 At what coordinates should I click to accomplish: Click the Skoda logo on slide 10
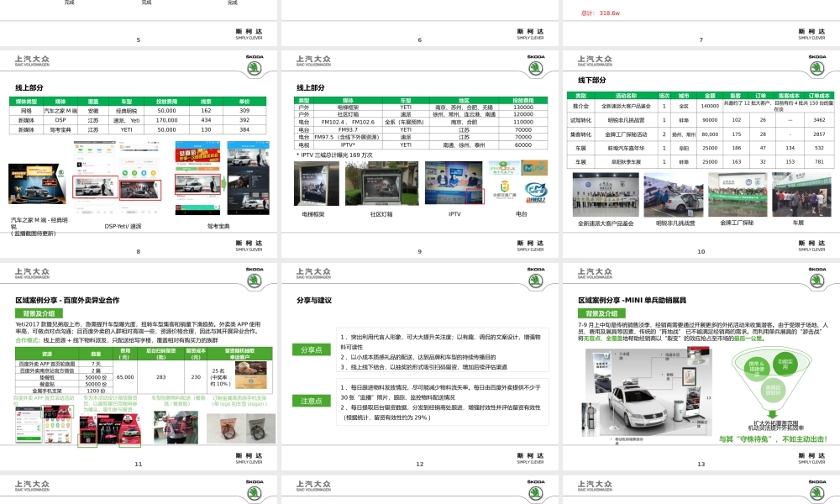coord(817,66)
